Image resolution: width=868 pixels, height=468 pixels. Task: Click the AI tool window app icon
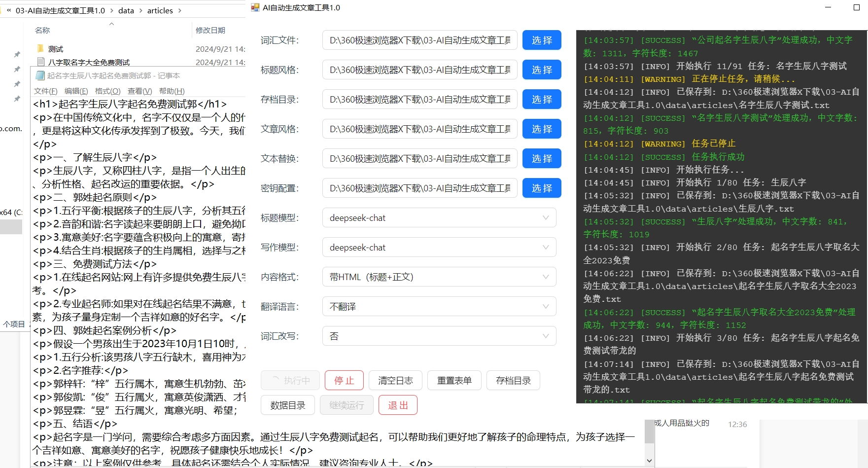pyautogui.click(x=255, y=7)
